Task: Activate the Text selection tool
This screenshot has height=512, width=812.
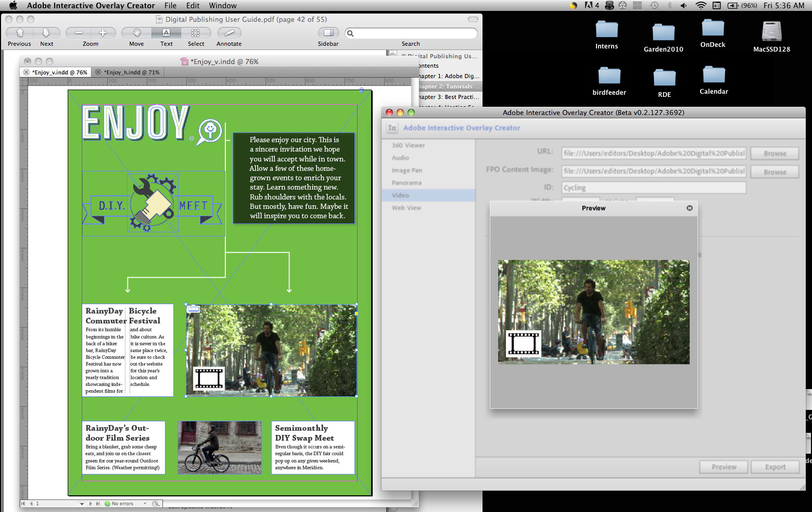Action: (x=166, y=33)
